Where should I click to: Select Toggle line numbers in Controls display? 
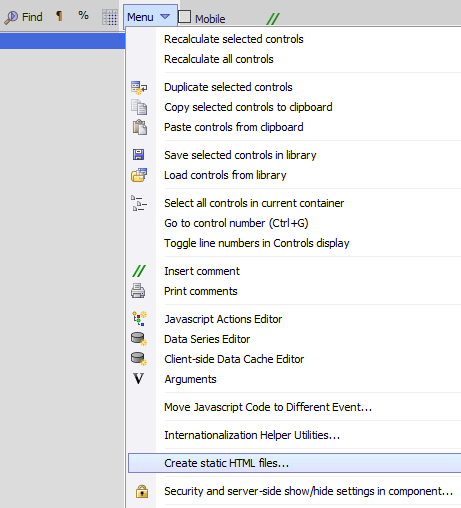point(257,243)
